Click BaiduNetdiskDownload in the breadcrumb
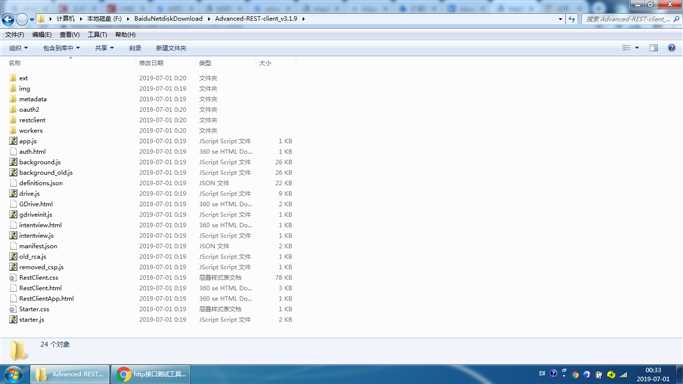 pos(168,19)
